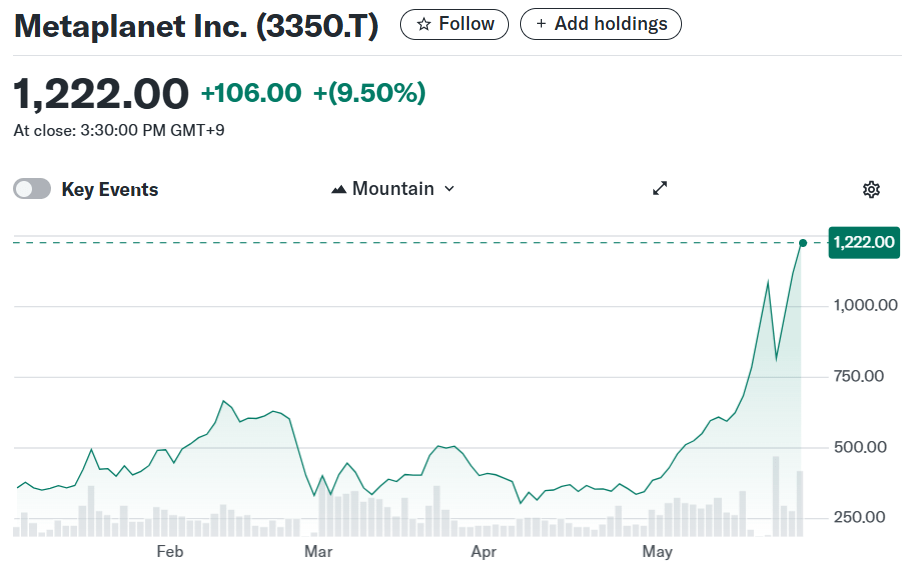
Task: Click the mountain chart type icon
Action: point(339,189)
